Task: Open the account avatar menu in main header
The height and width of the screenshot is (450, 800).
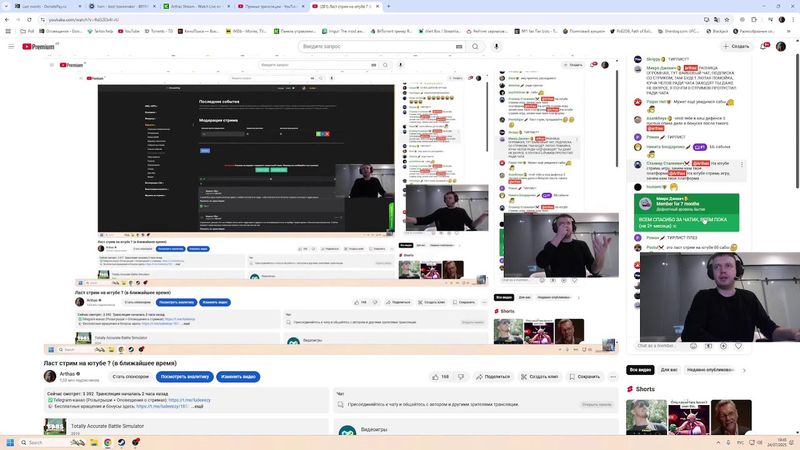Action: (782, 46)
